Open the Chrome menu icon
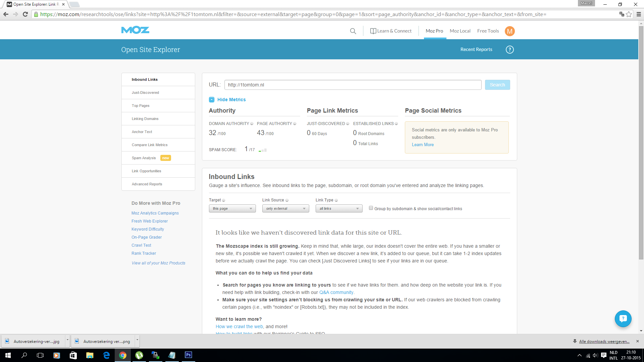This screenshot has height=362, width=644. coord(639,14)
